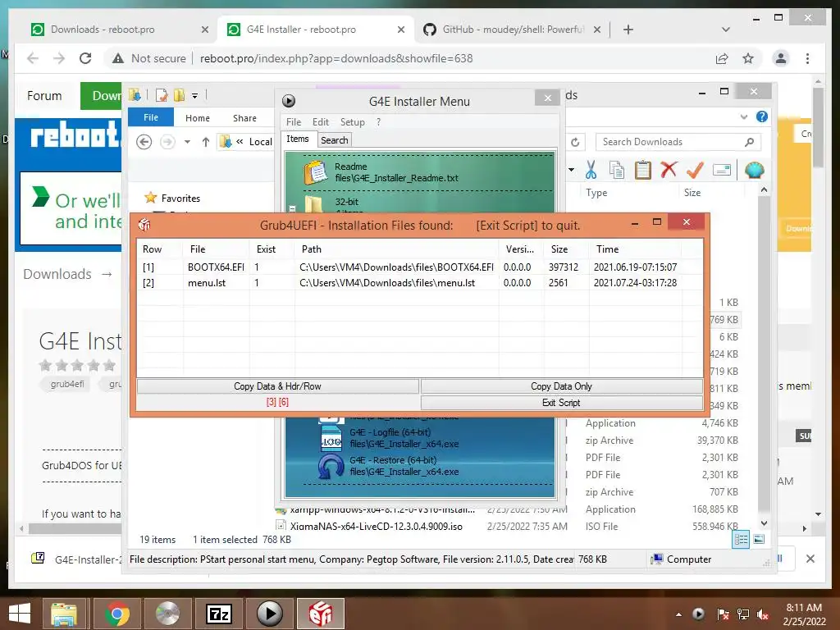
Task: Click the Chrome profile avatar icon
Action: 781,58
